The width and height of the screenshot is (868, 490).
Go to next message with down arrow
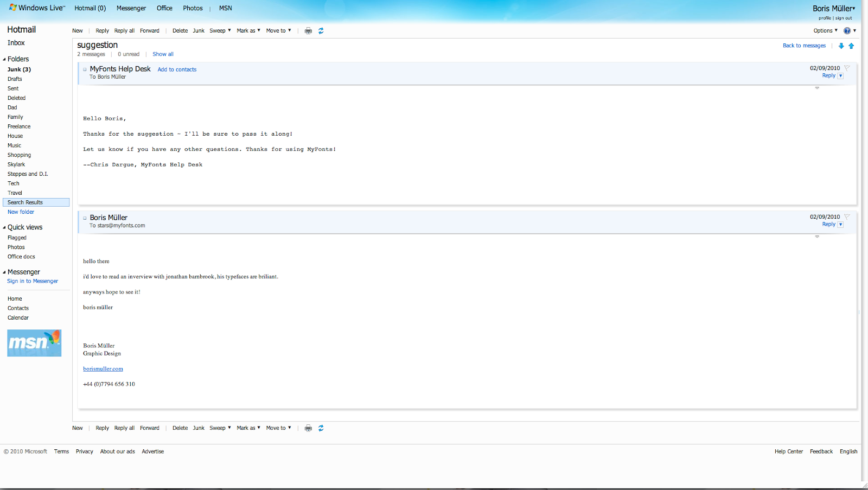click(x=841, y=46)
